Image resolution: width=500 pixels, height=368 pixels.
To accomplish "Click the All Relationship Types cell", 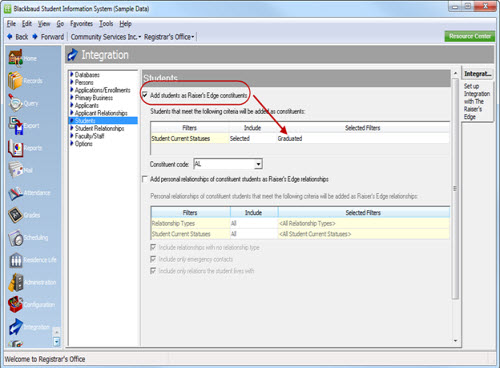I will [x=363, y=223].
